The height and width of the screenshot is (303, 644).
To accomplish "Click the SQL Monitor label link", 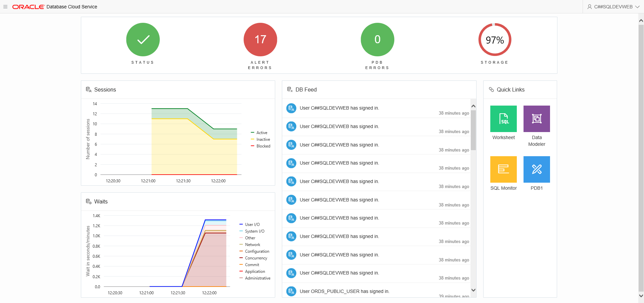I will coord(503,188).
